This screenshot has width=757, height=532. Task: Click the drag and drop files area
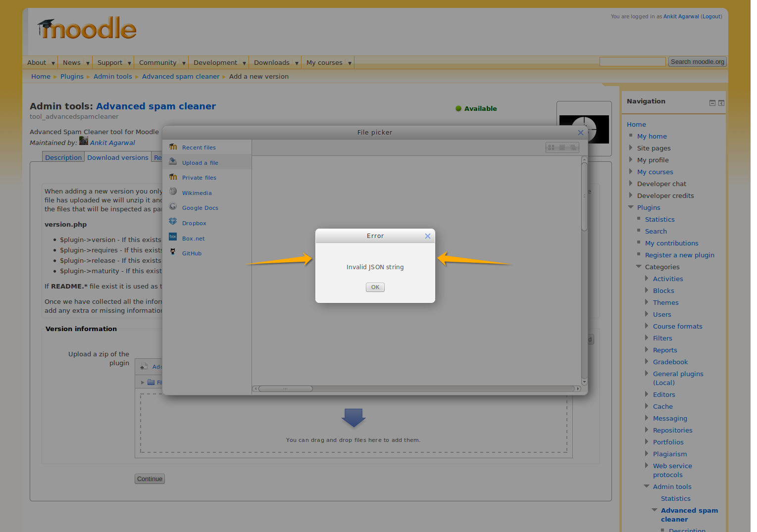click(x=353, y=423)
